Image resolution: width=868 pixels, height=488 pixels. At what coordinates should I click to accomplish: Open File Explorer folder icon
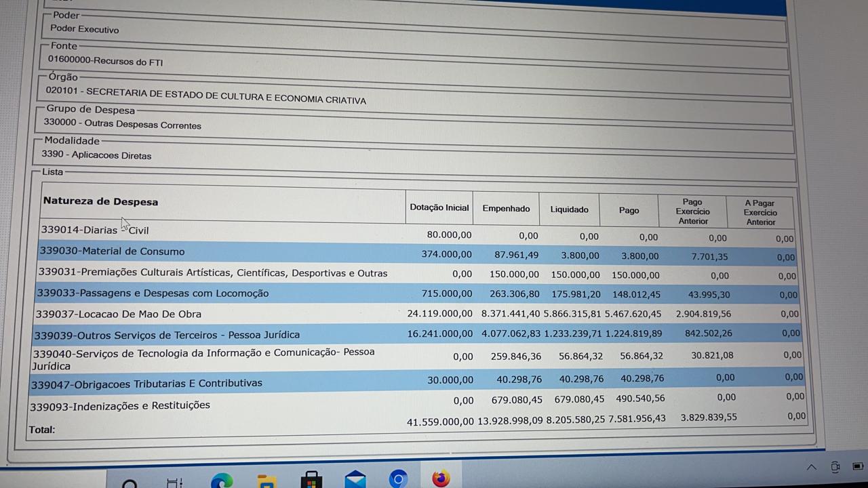267,481
